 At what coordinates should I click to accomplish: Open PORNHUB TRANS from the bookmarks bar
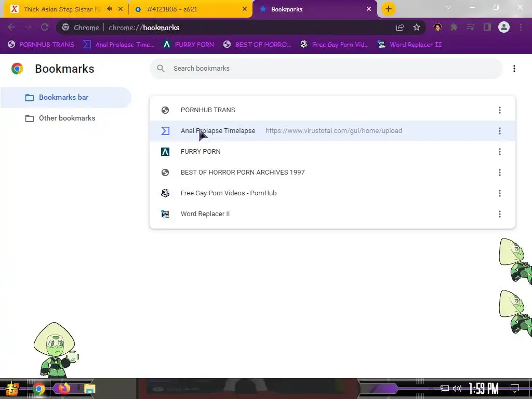[41, 45]
